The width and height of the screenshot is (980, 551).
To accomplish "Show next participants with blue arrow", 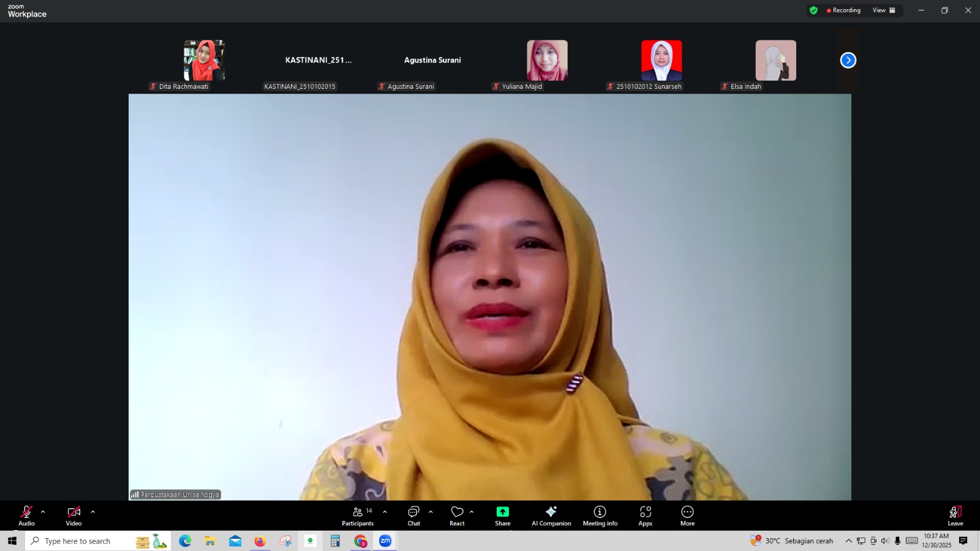I will [x=848, y=60].
